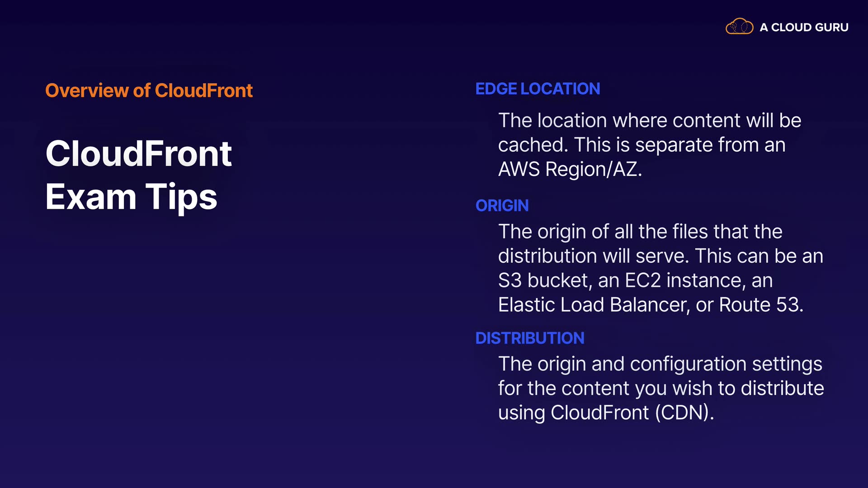Click the large white CloudFront title word
The width and height of the screenshot is (868, 488).
coord(139,154)
